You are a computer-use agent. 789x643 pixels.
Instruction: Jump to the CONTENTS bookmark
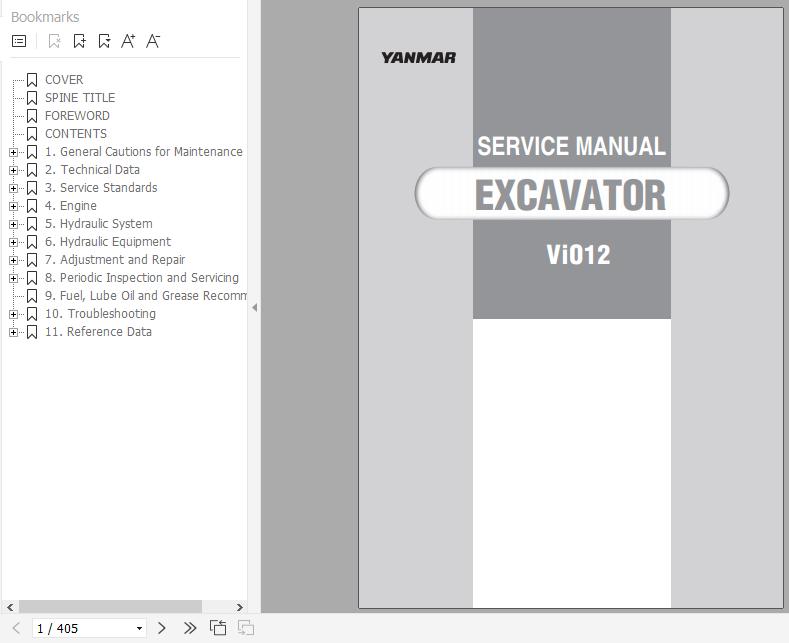tap(76, 134)
